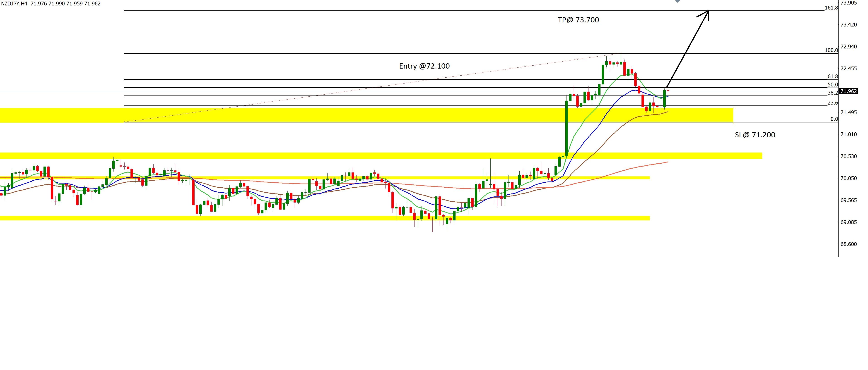The width and height of the screenshot is (868, 370).
Task: Select the yellow zone near 69.085 level
Action: tap(325, 218)
